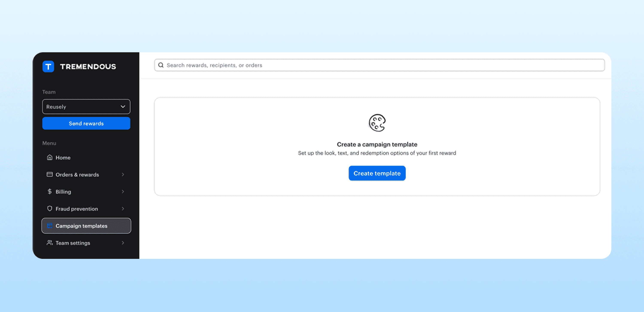Image resolution: width=644 pixels, height=312 pixels.
Task: Click the Create template button
Action: (x=377, y=173)
